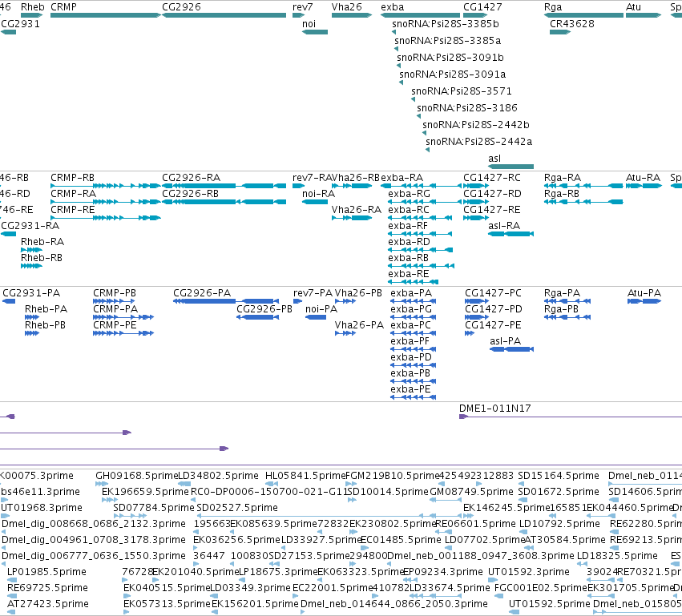Click snoRNA:Psi28S-2442b label
Viewport: 682px width, 616px height.
[476, 125]
